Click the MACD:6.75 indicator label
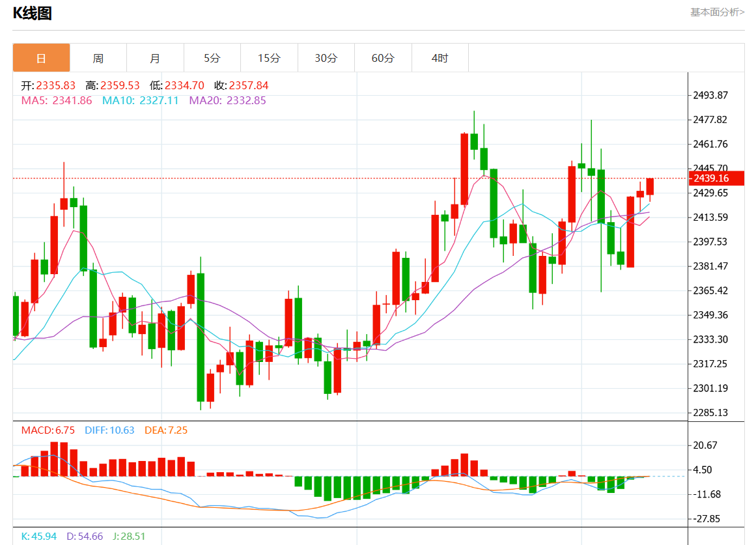Viewport: 756px width, 545px height. 48,430
